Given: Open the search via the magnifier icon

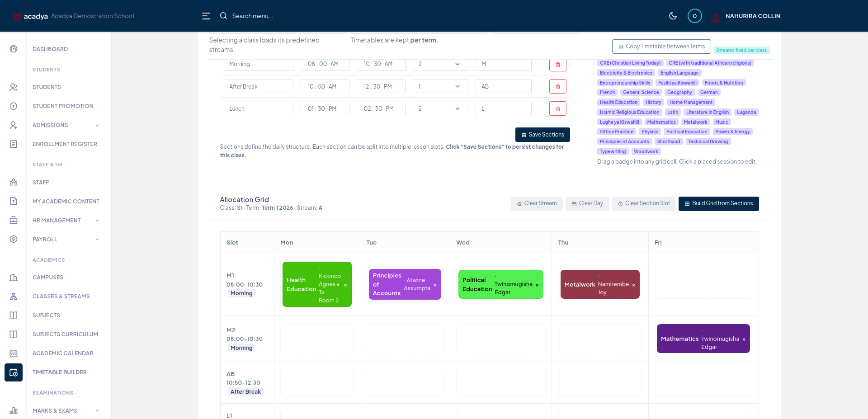Looking at the screenshot, I should (x=223, y=15).
